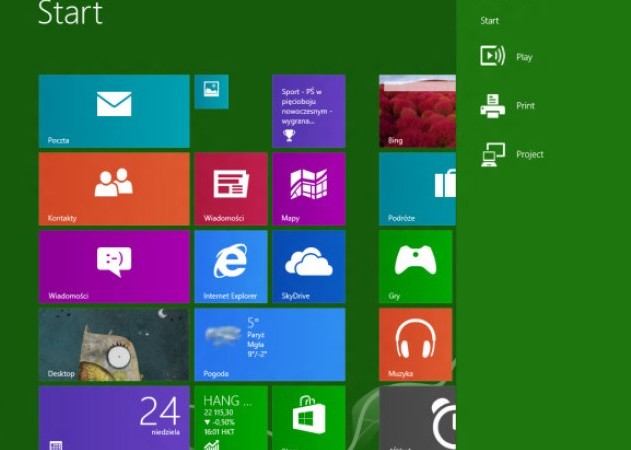Viewport: 631px width, 450px height.
Task: Open the Bing tile with red flowers
Action: point(417,111)
